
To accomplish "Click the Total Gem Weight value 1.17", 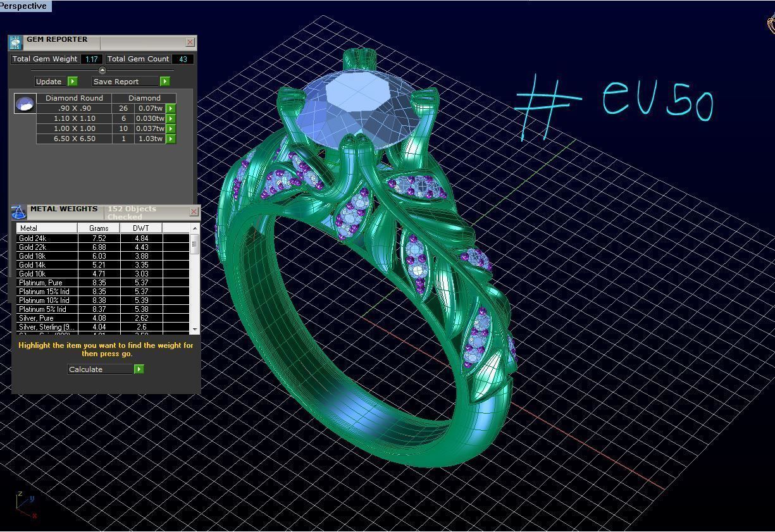I will pos(92,59).
